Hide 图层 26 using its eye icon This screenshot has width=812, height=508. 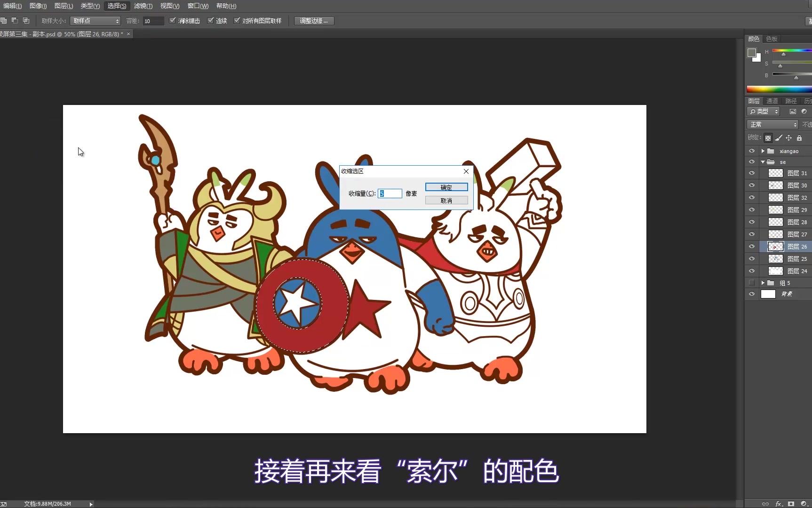(752, 247)
